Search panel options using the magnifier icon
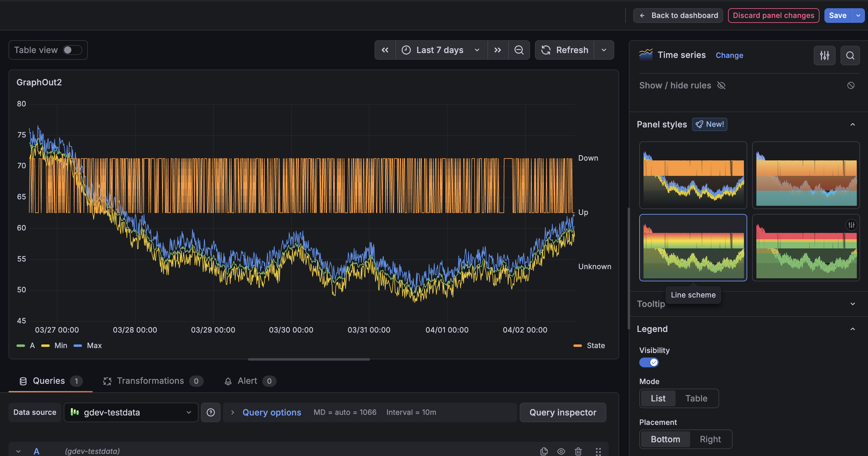 pos(850,55)
